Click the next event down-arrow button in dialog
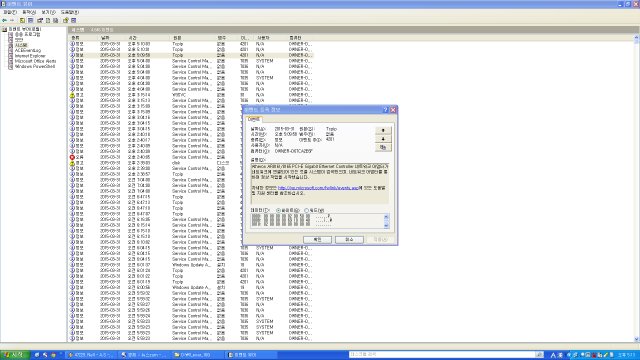The height and width of the screenshot is (360, 640). pyautogui.click(x=383, y=139)
